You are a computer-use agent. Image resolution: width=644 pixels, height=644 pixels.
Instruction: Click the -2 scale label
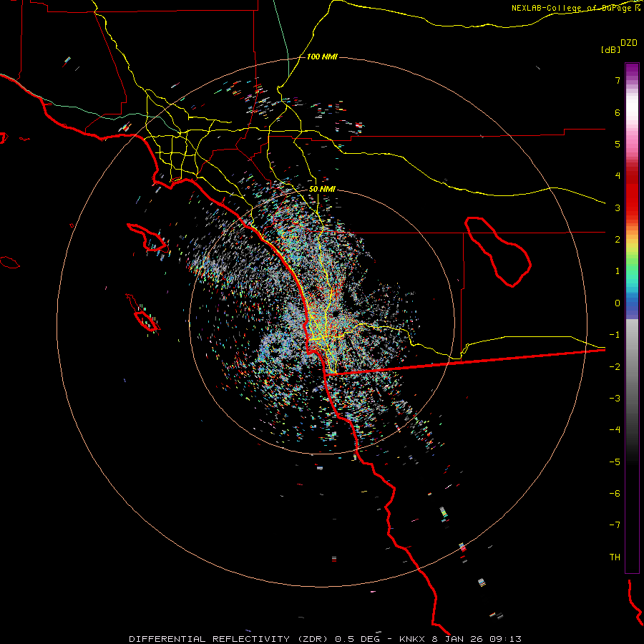pos(615,366)
